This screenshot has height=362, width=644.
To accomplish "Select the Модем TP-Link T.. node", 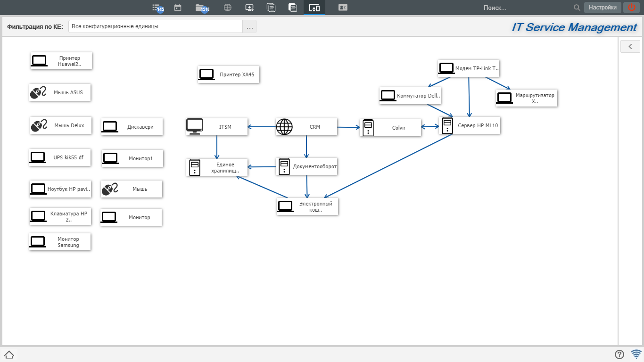I will tap(469, 68).
